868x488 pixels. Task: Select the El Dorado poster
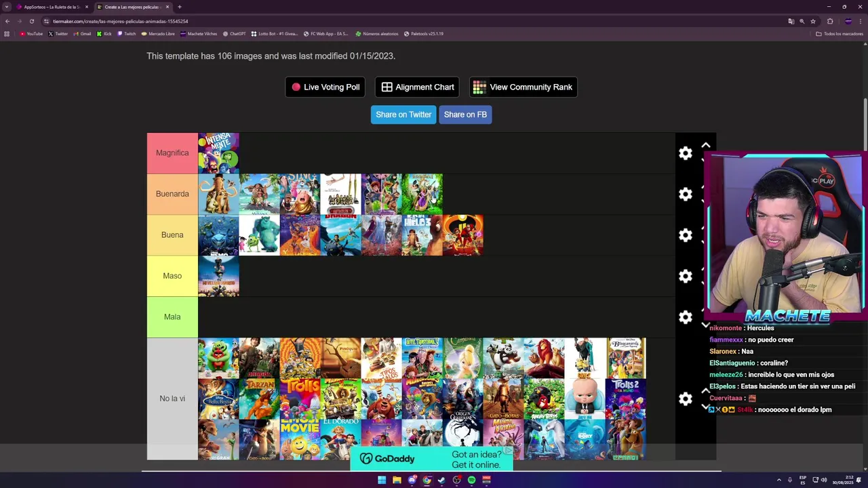(x=340, y=439)
